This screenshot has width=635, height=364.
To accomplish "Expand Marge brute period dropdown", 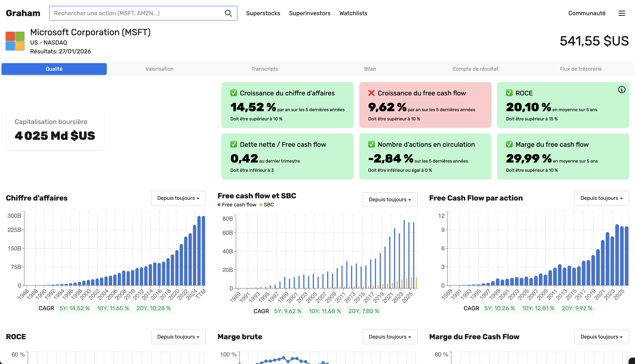I will [x=390, y=336].
